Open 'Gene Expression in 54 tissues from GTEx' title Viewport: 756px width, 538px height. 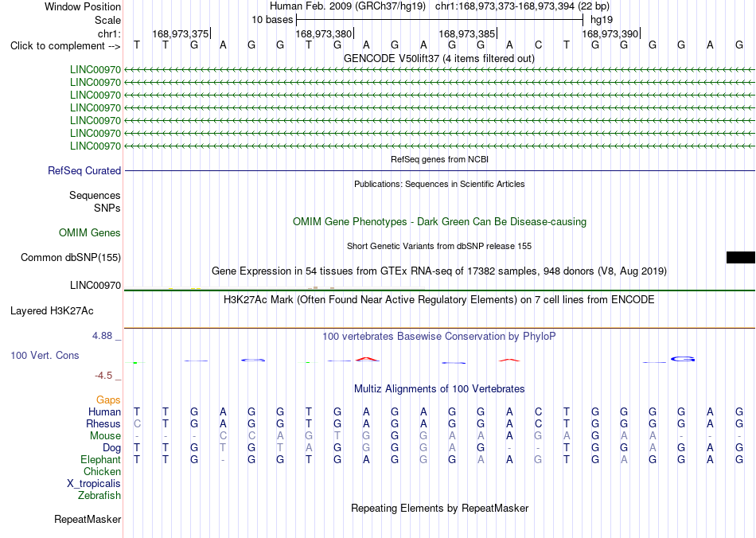tap(439, 271)
